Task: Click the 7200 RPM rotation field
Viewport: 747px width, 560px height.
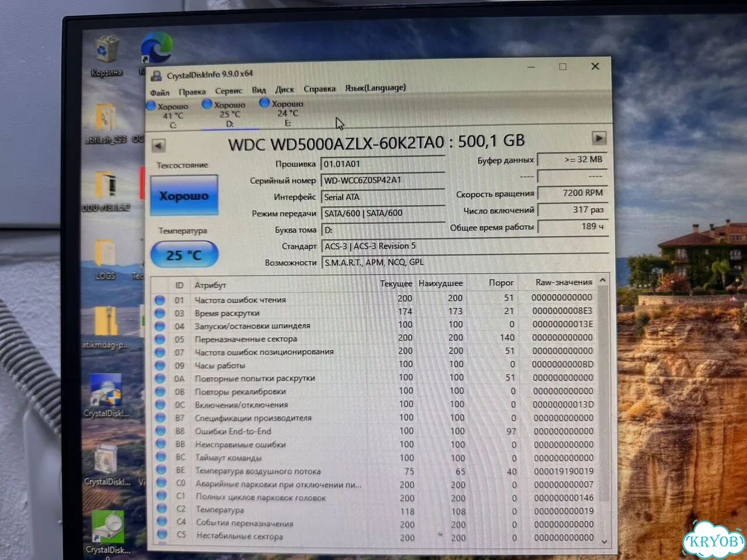Action: point(572,193)
